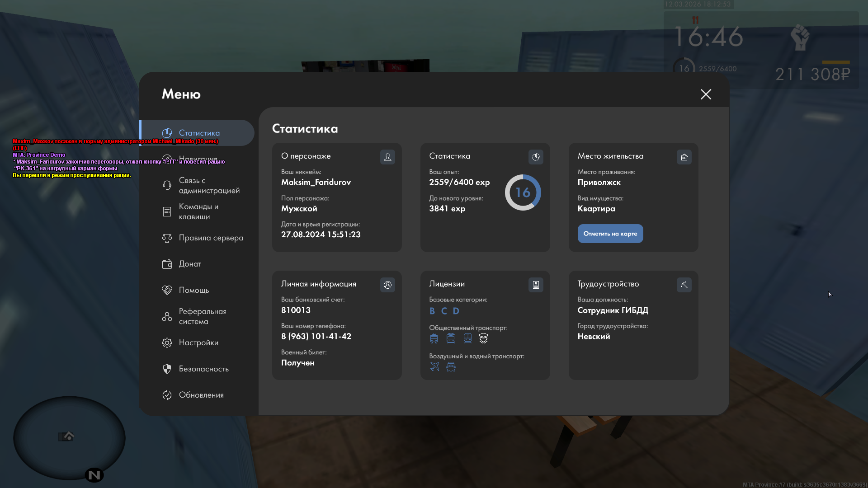The width and height of the screenshot is (868, 488).
Task: Select Связь с администрацией menu item
Action: pyautogui.click(x=208, y=185)
